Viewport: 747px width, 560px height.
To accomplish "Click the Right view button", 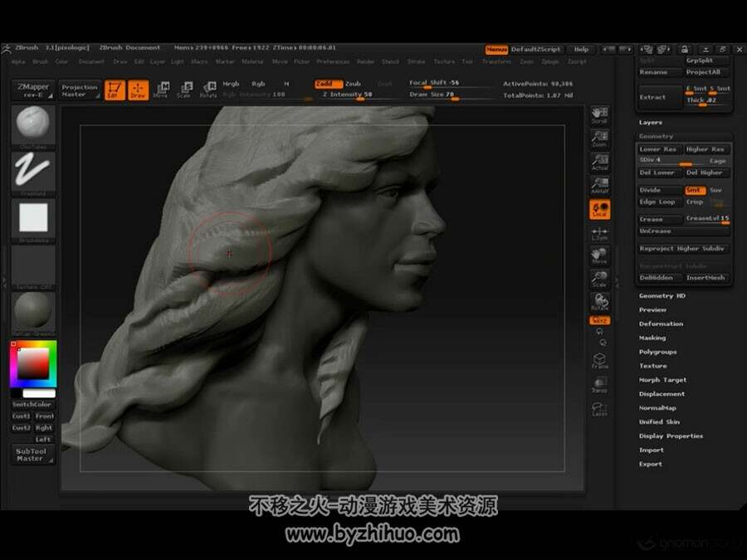I will pos(44,428).
